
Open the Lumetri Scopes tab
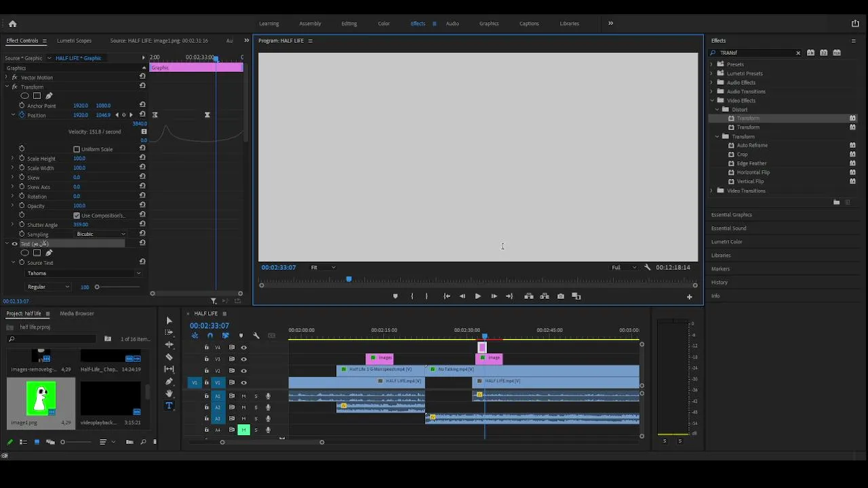pyautogui.click(x=74, y=41)
